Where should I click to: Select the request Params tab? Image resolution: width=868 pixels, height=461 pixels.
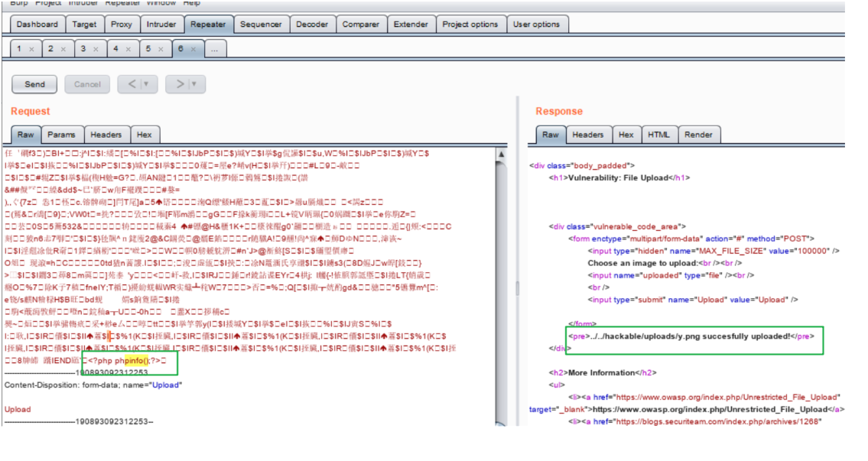point(61,135)
